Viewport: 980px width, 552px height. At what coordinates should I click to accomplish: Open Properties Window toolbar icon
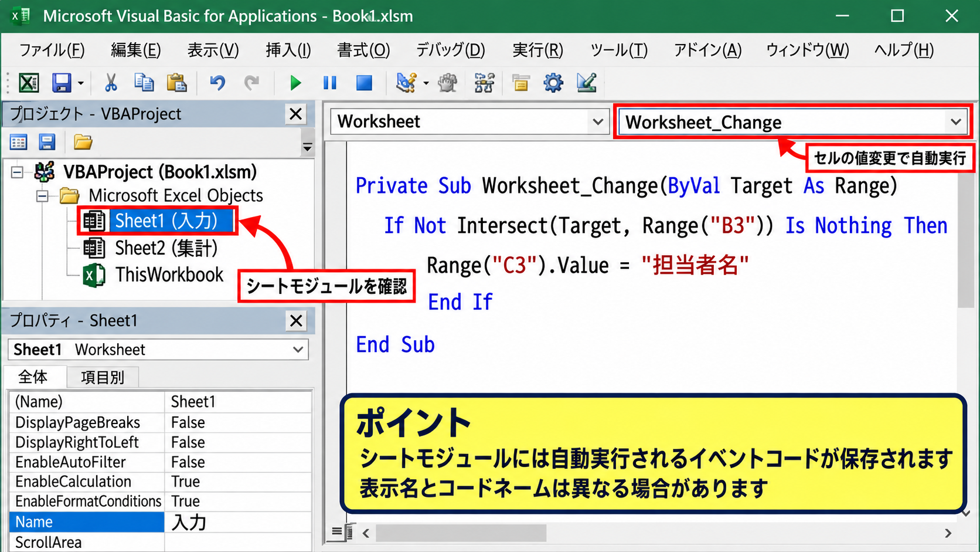[x=520, y=83]
